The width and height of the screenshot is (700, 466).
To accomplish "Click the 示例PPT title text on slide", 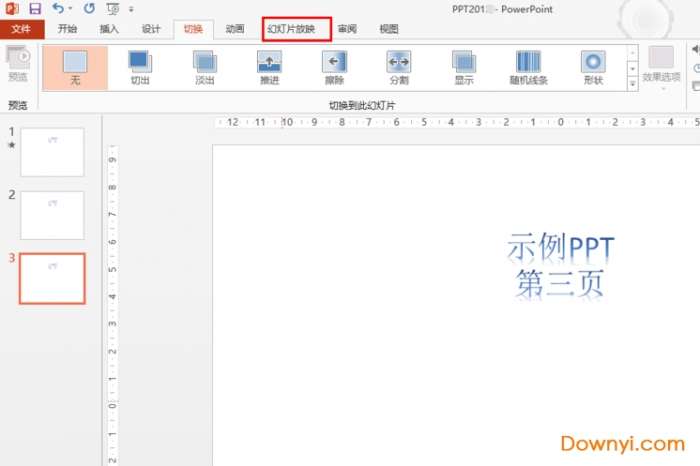I will coord(560,246).
